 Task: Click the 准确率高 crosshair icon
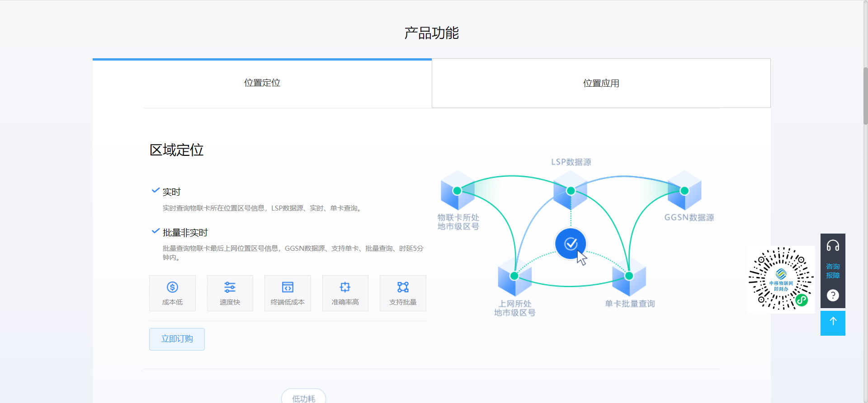345,287
